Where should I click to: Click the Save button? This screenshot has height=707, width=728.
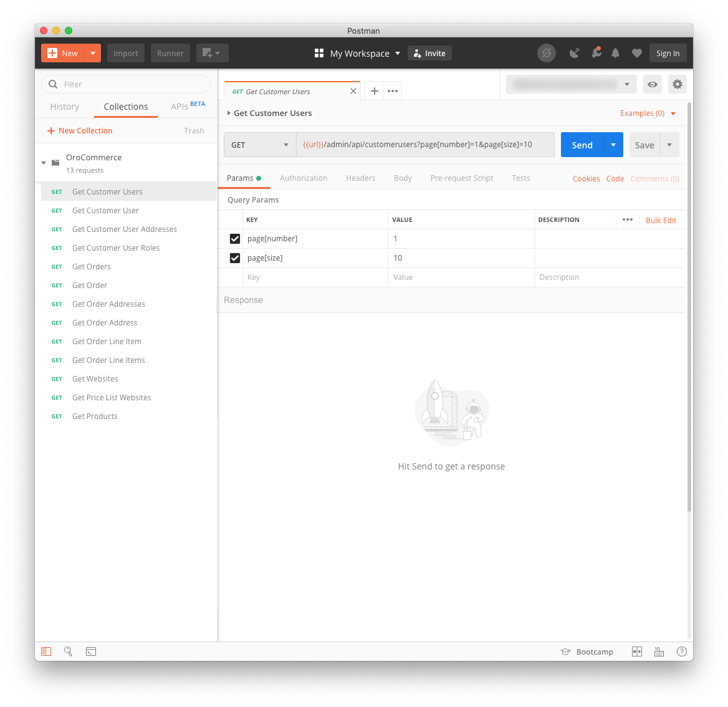(644, 145)
